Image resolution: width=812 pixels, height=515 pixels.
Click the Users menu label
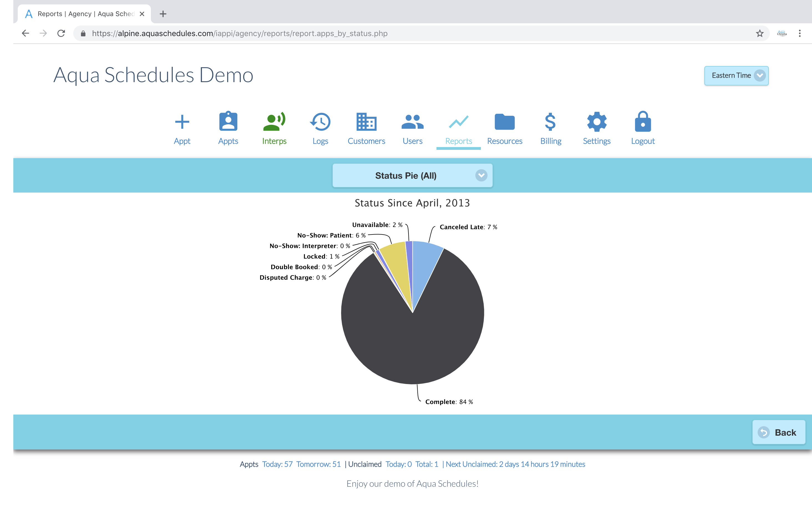click(412, 141)
